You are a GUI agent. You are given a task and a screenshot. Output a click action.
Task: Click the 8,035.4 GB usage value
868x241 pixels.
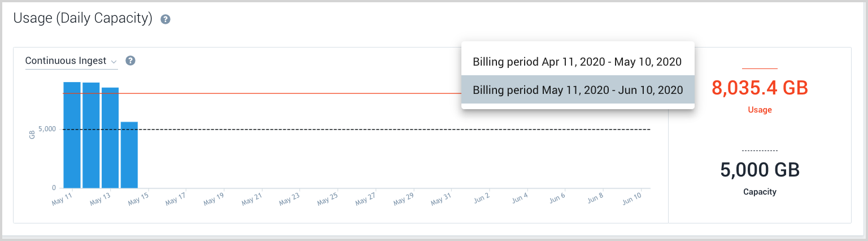click(x=760, y=88)
